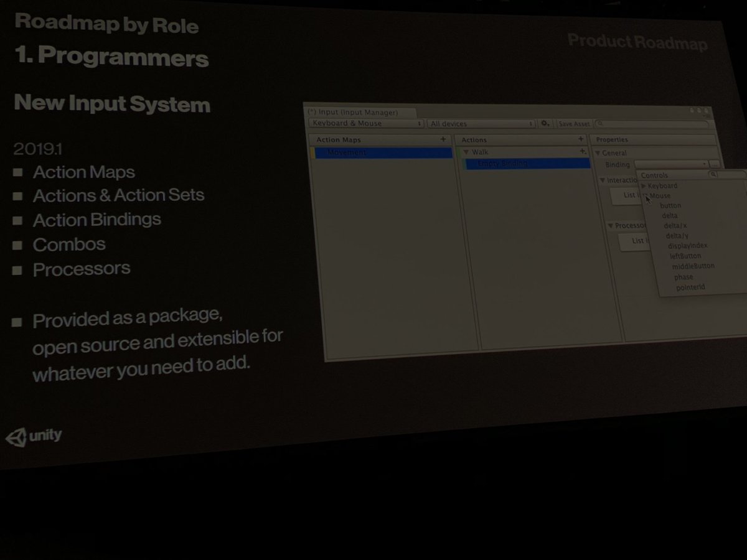Choose the delta control

[670, 215]
